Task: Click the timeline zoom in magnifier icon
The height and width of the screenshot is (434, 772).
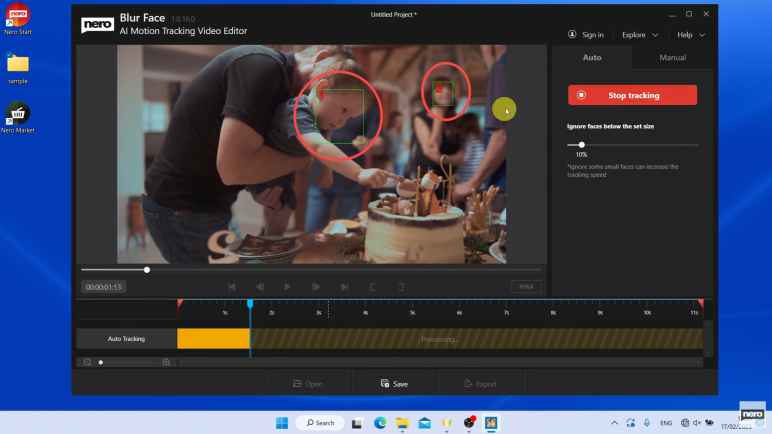Action: click(x=166, y=362)
